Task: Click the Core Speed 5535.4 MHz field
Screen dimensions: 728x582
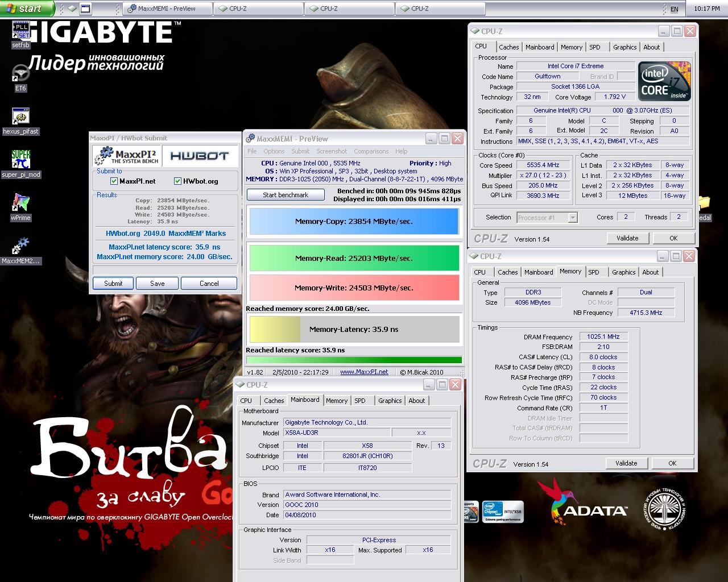Action: [543, 165]
